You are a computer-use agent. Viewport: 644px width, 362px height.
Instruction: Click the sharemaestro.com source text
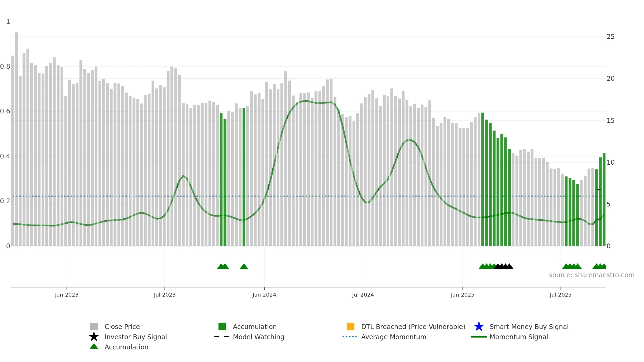point(592,275)
